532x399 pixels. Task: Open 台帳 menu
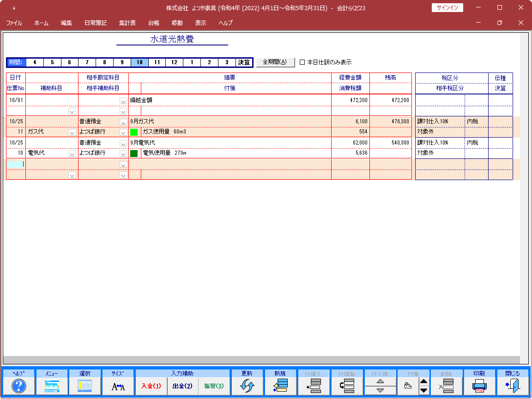(154, 23)
